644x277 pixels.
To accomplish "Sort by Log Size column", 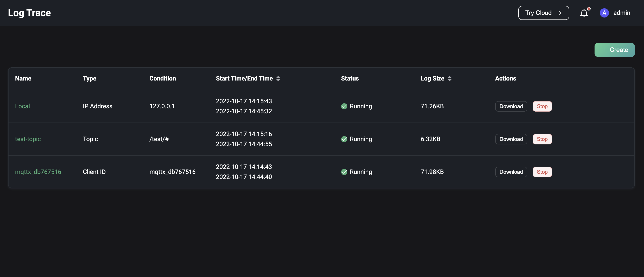I will 449,79.
